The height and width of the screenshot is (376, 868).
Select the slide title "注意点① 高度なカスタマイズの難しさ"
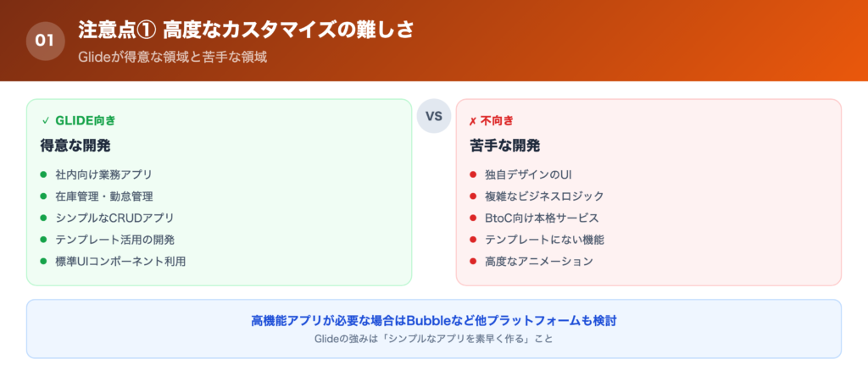click(x=245, y=30)
